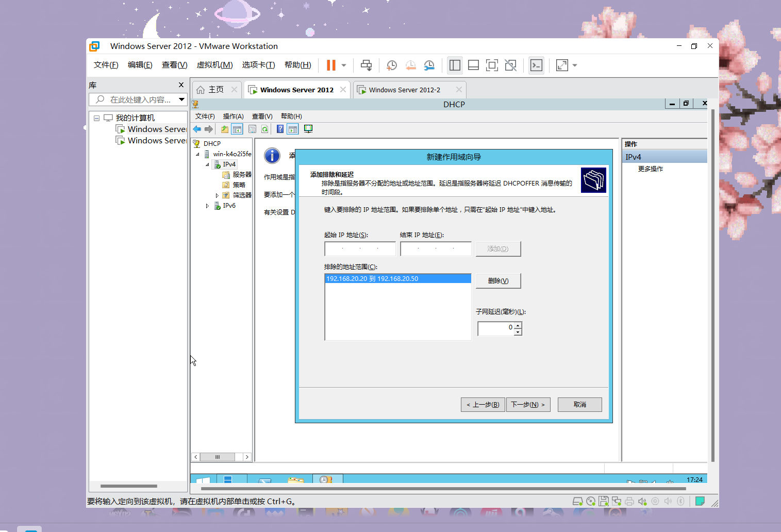The image size is (781, 532).
Task: Open VMware 帮助(H) menu
Action: 297,65
